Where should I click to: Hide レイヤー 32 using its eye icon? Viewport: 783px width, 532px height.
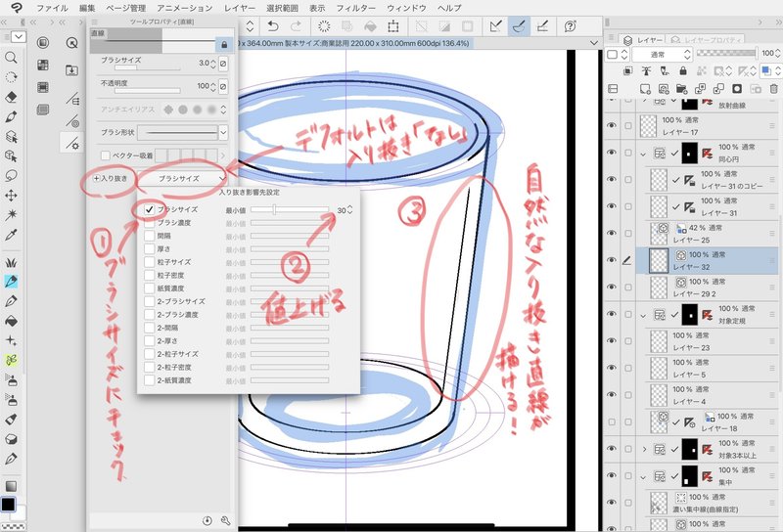pyautogui.click(x=611, y=260)
